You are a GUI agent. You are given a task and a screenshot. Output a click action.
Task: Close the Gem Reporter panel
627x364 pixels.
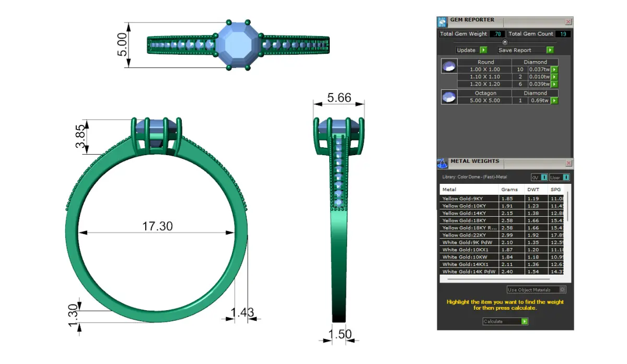click(x=568, y=22)
